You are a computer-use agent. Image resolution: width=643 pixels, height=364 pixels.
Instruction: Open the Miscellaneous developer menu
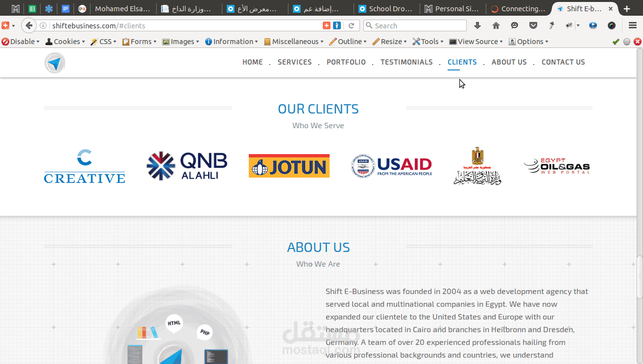[294, 42]
